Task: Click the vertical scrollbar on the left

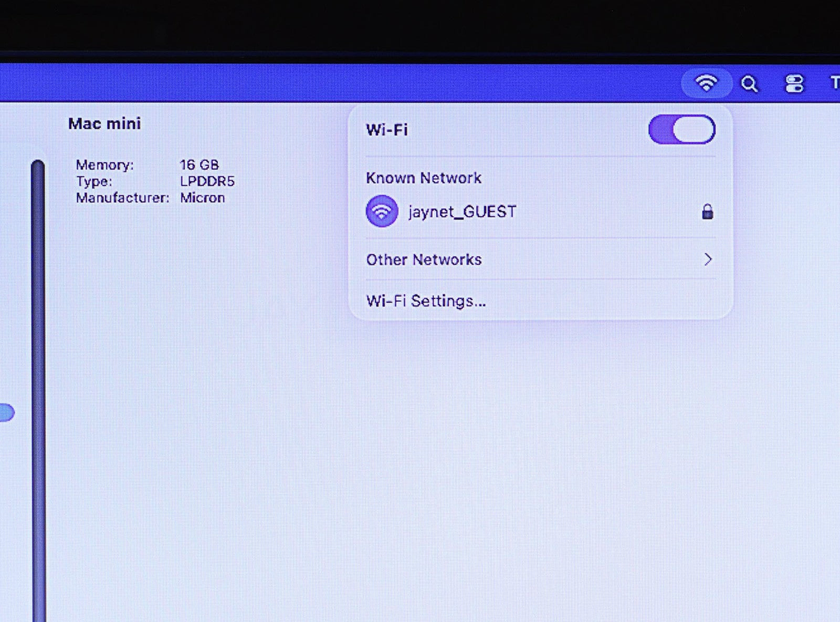Action: tap(38, 368)
